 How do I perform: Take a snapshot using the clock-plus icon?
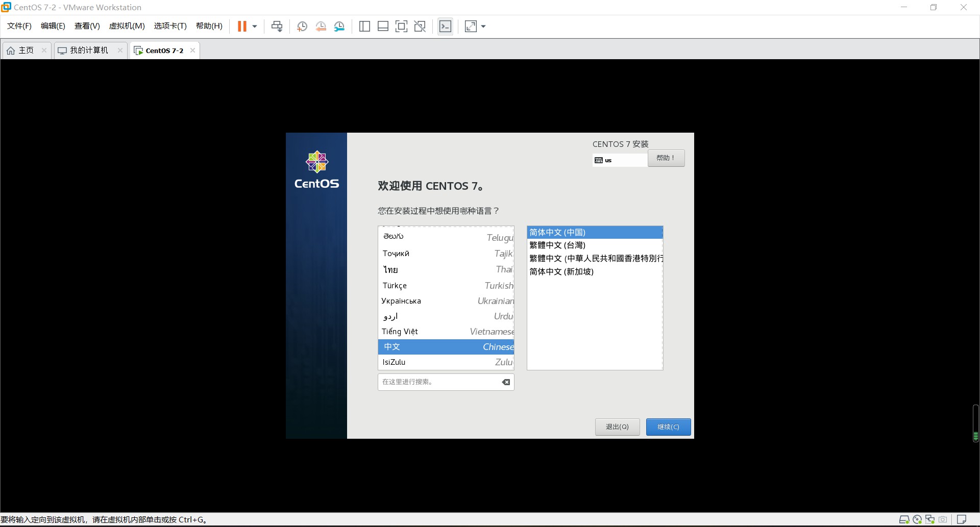point(302,27)
